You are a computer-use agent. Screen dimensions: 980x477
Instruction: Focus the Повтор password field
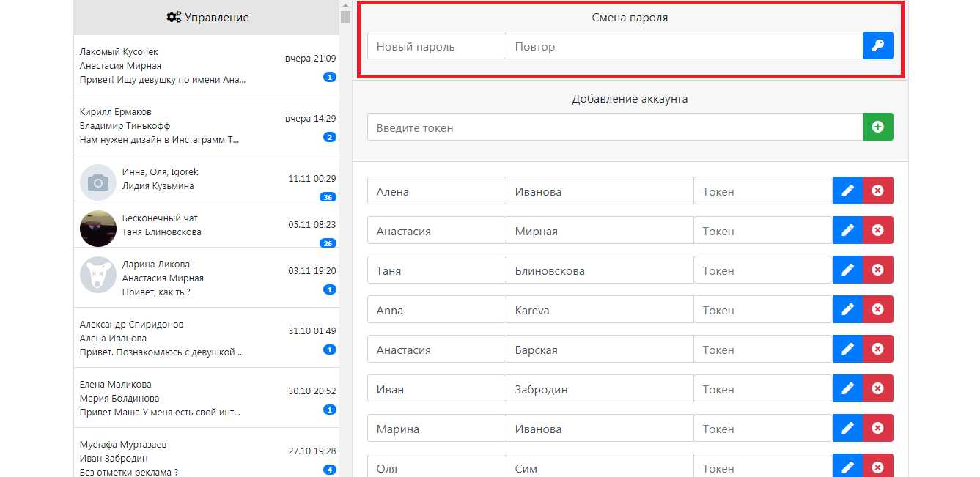click(x=684, y=45)
